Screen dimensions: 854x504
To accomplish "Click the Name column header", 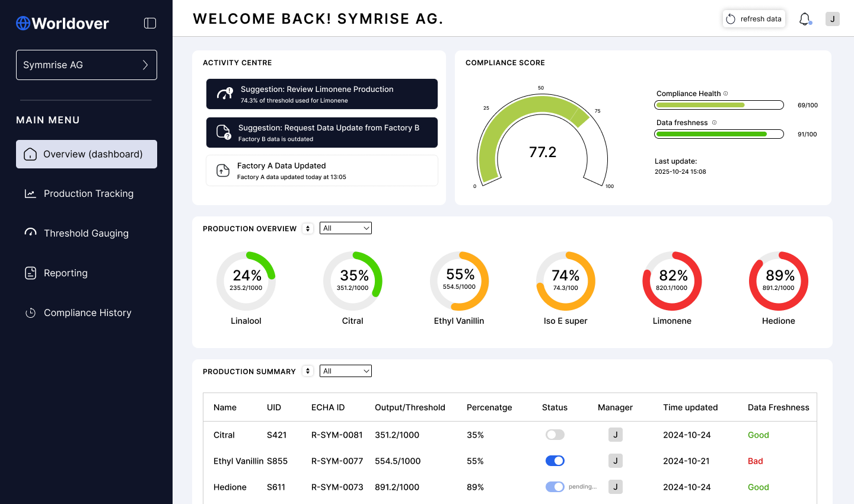I will [225, 407].
